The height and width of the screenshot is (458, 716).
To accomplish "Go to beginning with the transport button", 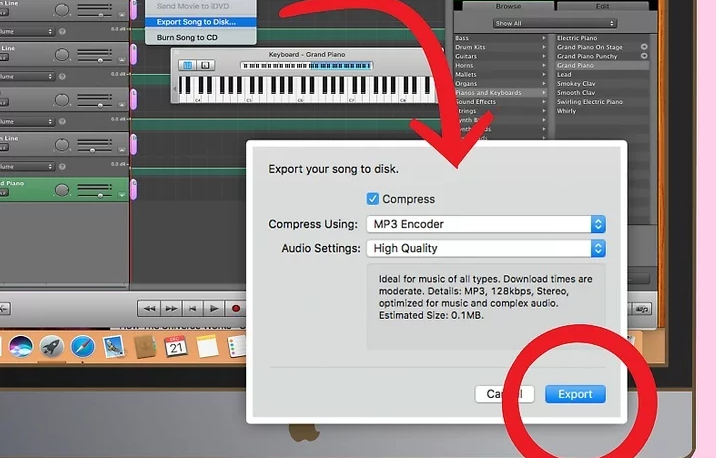I will (193, 309).
